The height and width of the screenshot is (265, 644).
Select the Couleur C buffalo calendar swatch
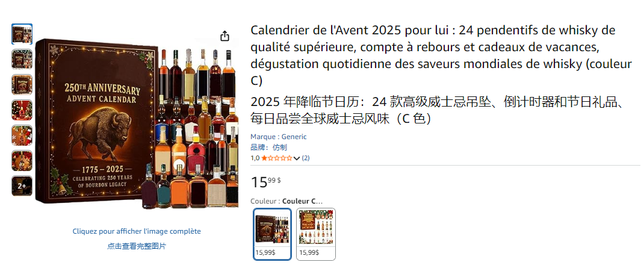click(272, 234)
